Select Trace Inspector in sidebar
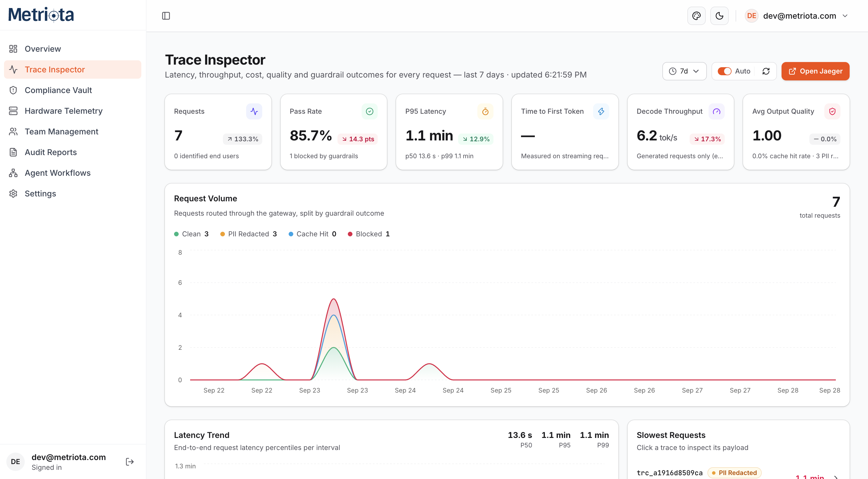This screenshot has height=479, width=868. point(72,69)
